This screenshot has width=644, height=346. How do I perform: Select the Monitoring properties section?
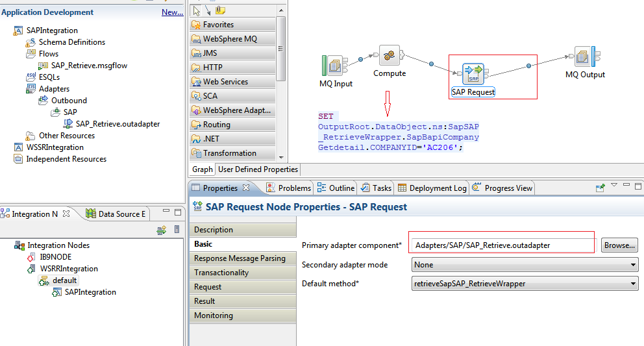[243, 315]
